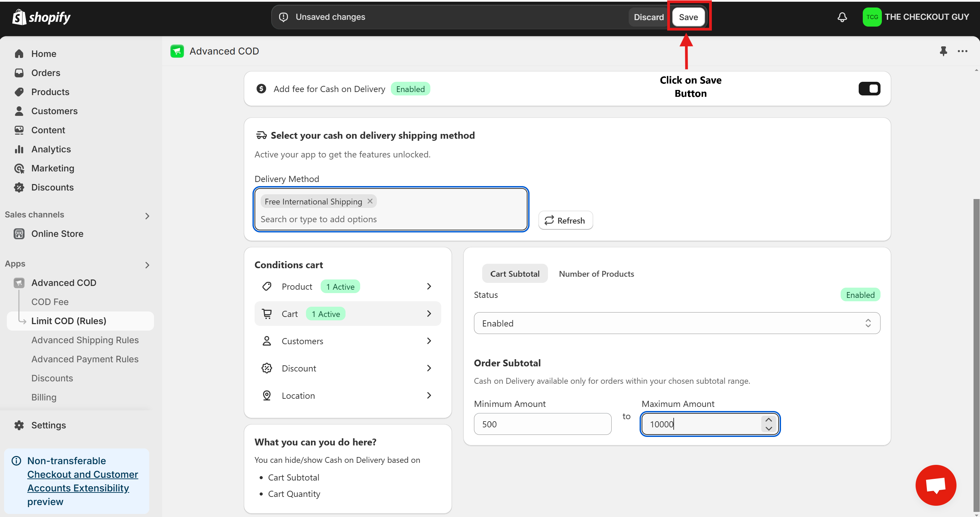Image resolution: width=980 pixels, height=517 pixels.
Task: Switch to the Cart Subtotal tab
Action: click(515, 274)
